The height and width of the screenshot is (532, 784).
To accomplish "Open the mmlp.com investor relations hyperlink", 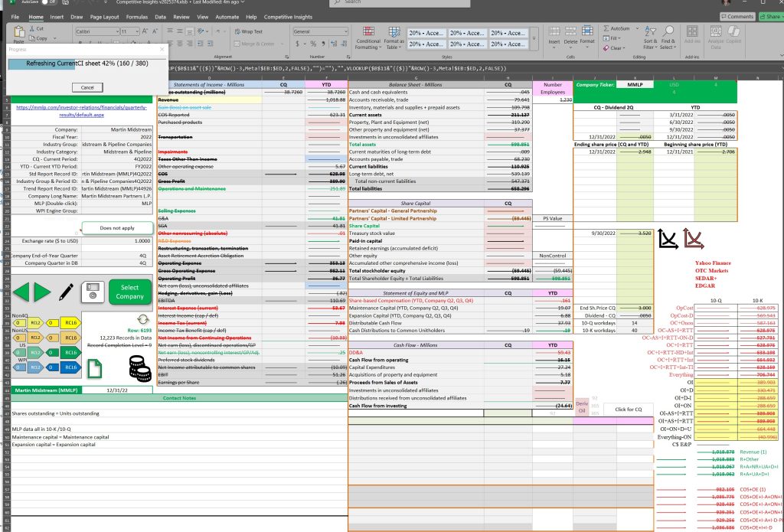I will pos(81,111).
